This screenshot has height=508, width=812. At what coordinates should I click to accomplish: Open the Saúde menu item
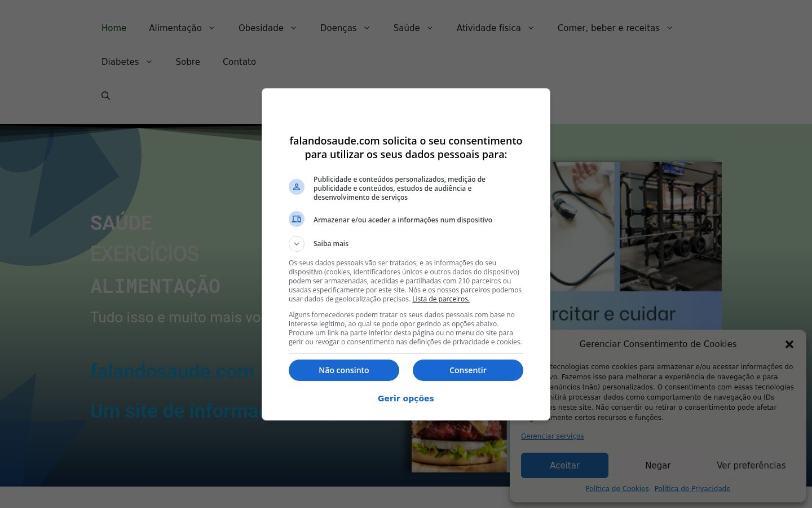click(x=407, y=28)
